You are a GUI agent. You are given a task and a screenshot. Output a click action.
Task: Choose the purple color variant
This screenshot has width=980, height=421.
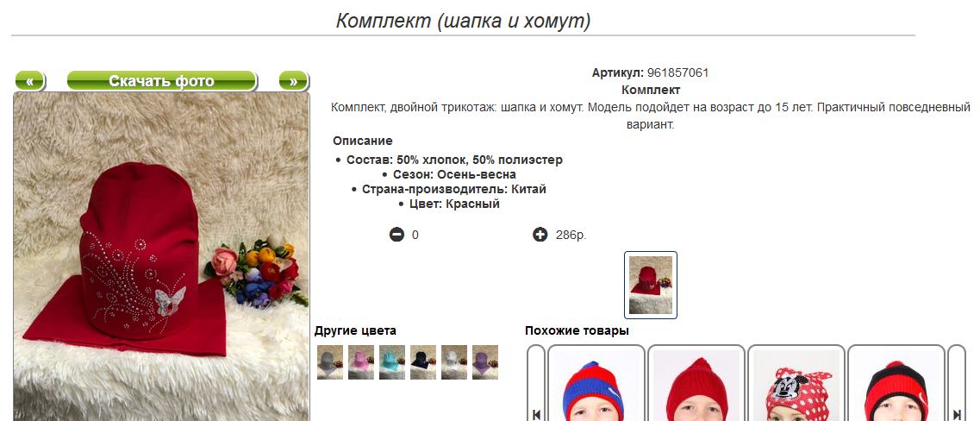(x=485, y=362)
